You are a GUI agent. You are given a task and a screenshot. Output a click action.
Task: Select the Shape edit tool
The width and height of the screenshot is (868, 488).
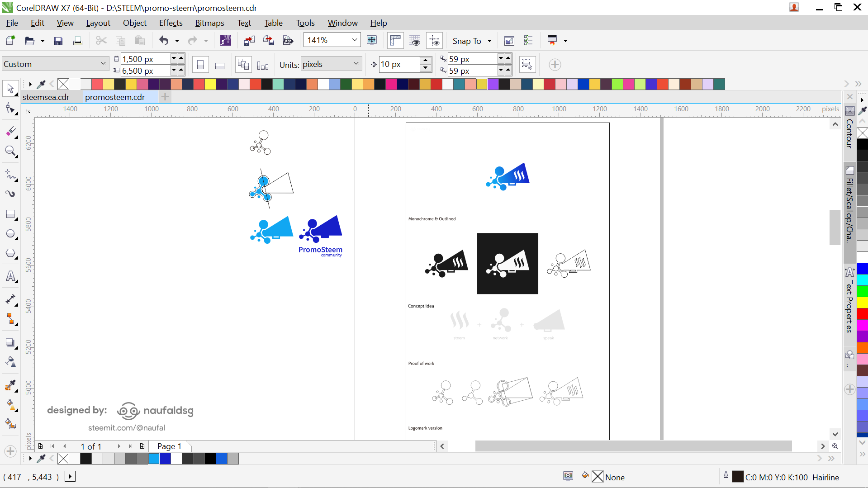[x=10, y=108]
